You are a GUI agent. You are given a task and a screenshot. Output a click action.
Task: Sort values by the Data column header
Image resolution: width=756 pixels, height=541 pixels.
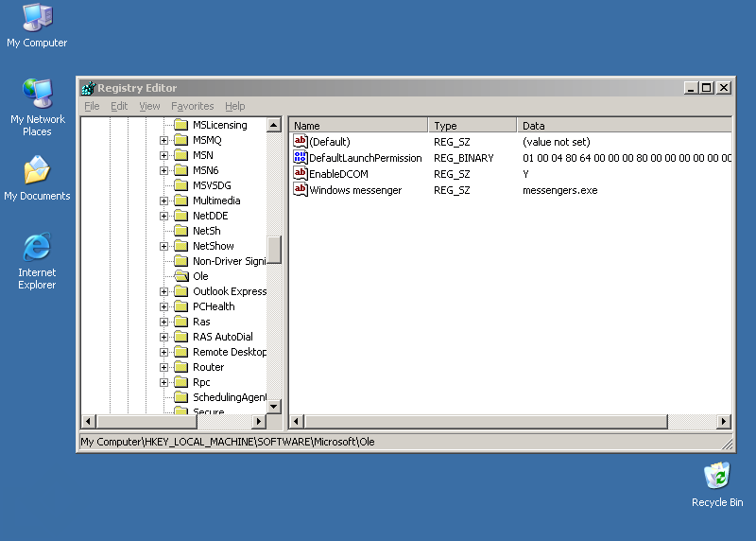pos(625,126)
